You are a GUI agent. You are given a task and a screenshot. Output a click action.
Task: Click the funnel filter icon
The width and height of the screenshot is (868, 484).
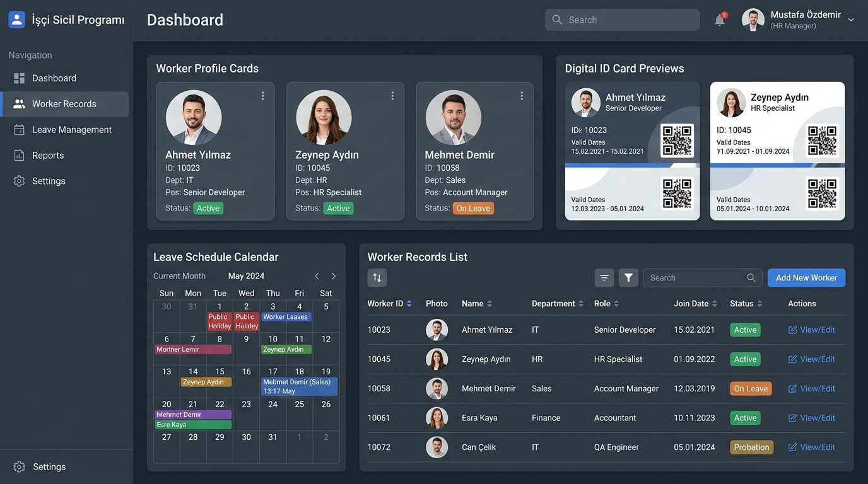coord(628,278)
